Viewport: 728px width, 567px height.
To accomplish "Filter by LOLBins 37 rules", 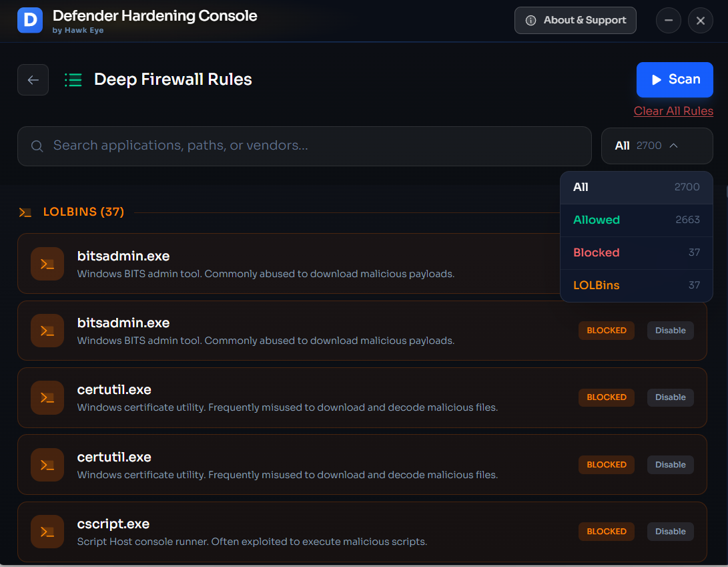I will pyautogui.click(x=636, y=285).
